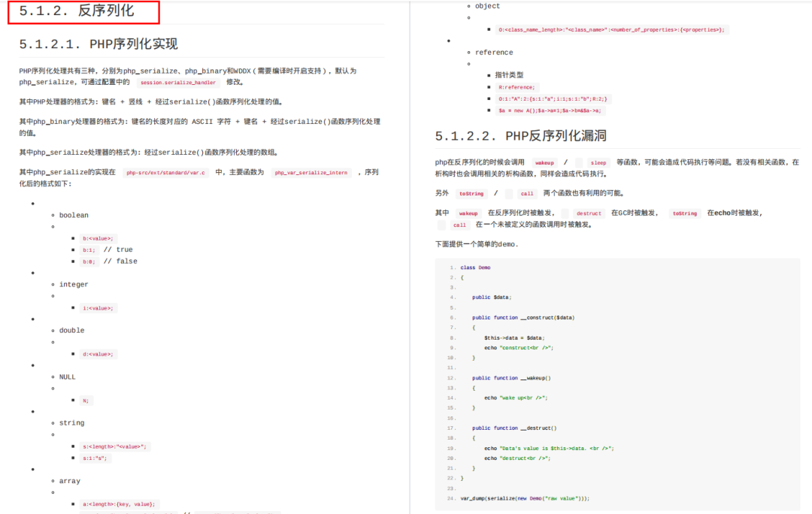This screenshot has width=812, height=514.
Task: Click 'toString' tag before '在echo时被触发'
Action: 685,213
